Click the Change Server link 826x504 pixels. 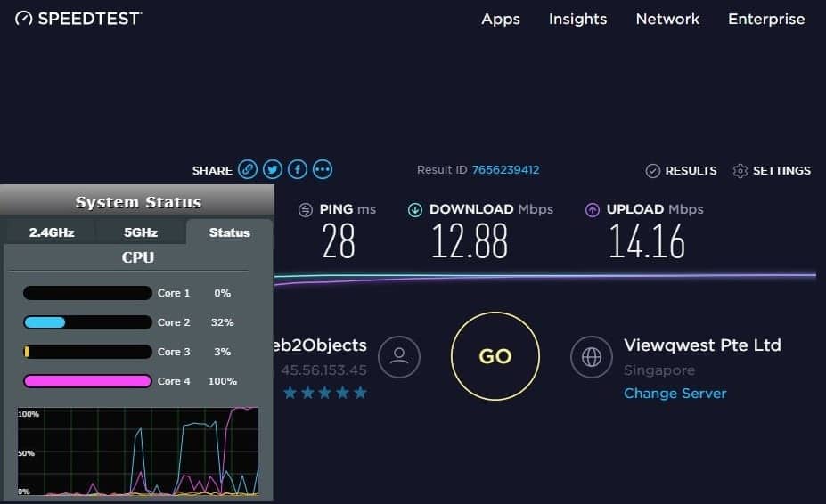675,394
